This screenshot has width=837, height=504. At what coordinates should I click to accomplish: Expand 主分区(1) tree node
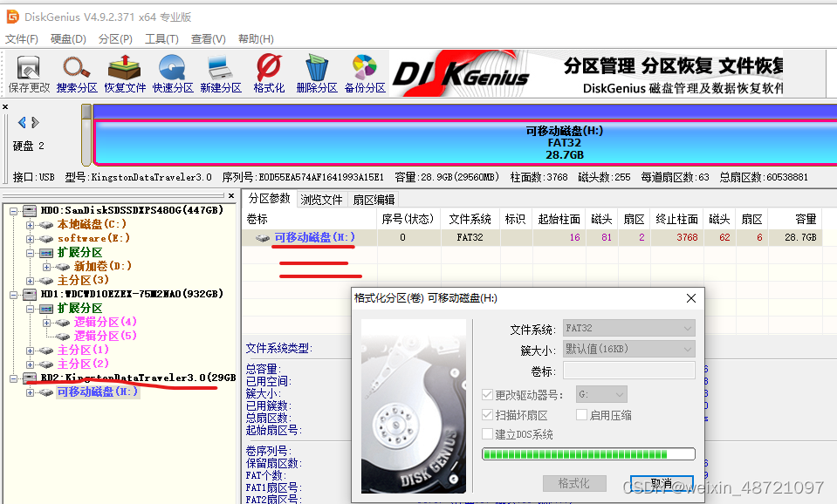(30, 351)
